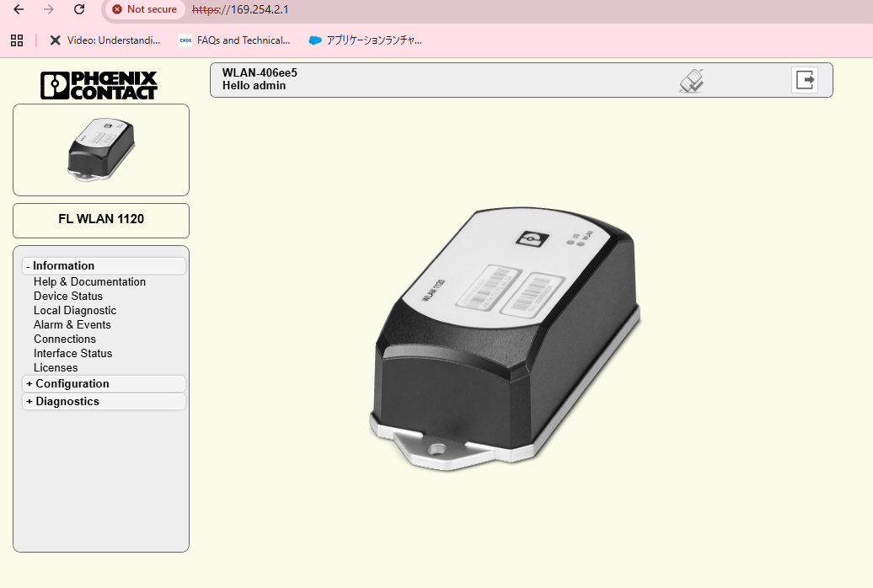Open the Video: Understanding bookmark
Screen dimensions: 873x588
coord(104,40)
